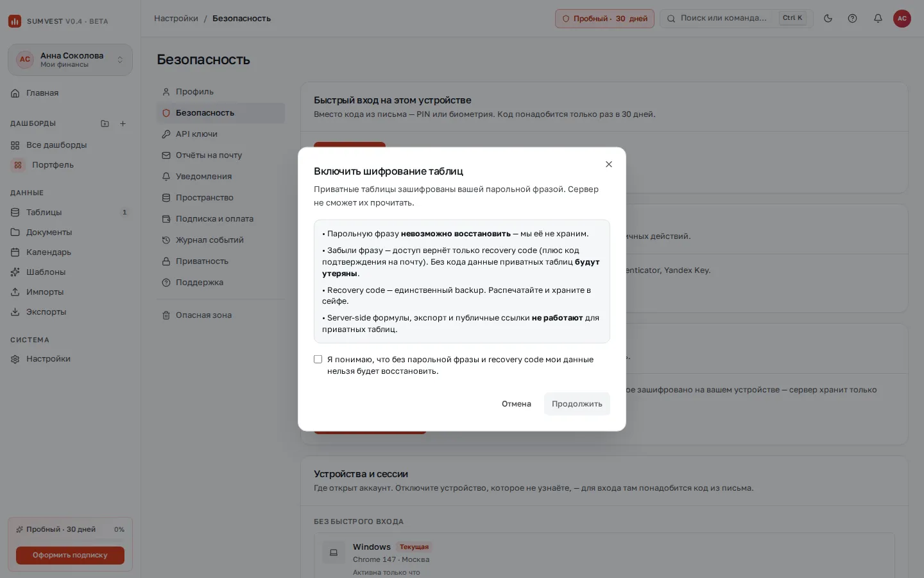Click the plus icon next to Дашборды
The height and width of the screenshot is (578, 924).
[x=123, y=123]
